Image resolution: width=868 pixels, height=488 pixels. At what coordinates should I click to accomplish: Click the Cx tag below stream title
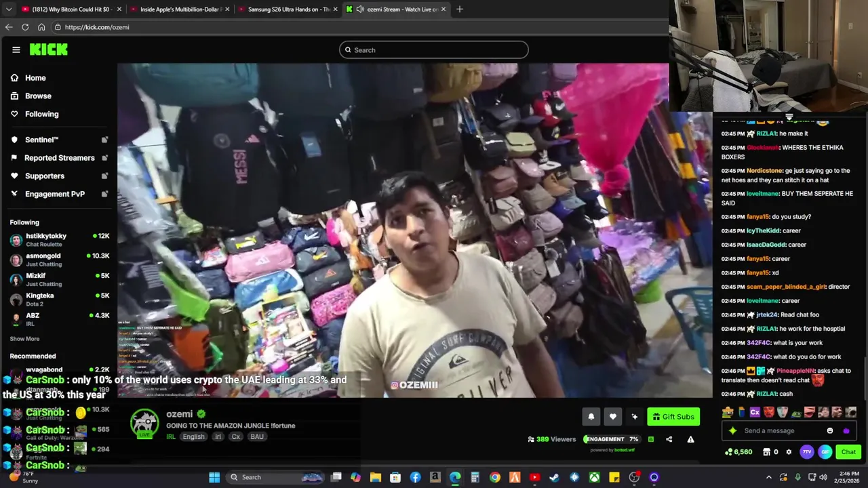pos(236,437)
